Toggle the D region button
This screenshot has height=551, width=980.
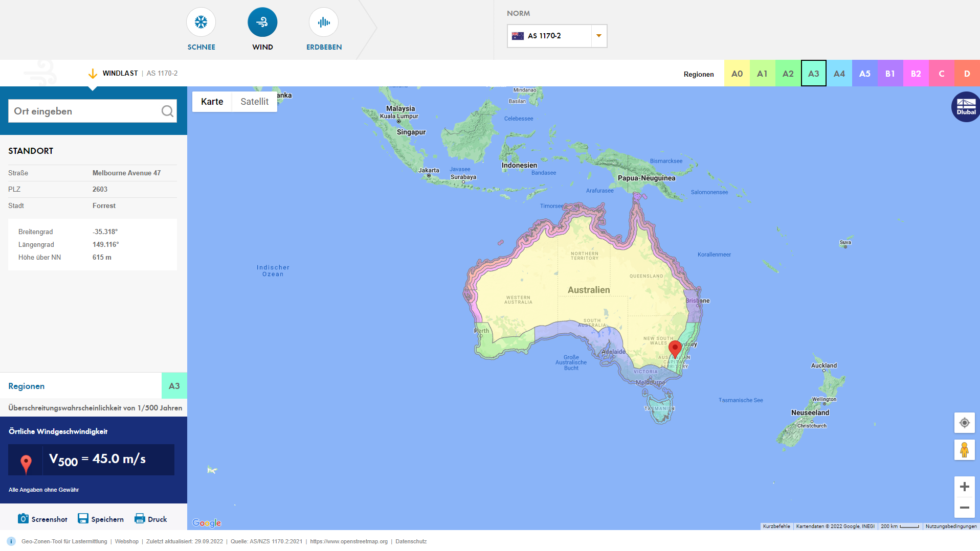[967, 73]
